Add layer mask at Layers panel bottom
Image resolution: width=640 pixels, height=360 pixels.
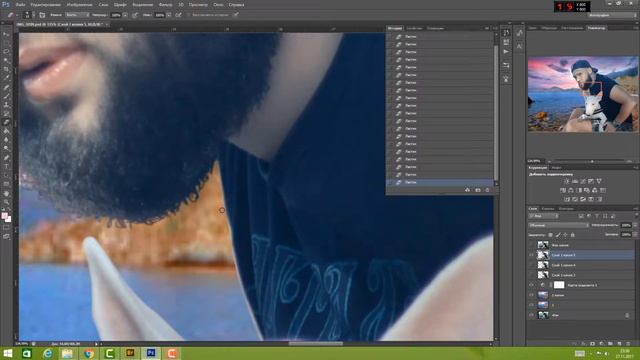coord(592,344)
